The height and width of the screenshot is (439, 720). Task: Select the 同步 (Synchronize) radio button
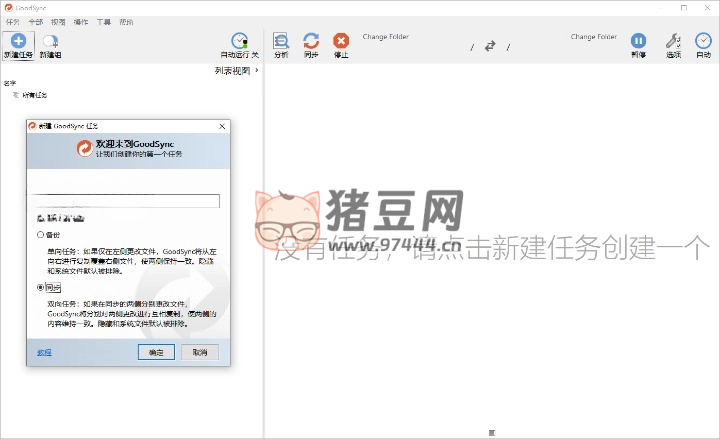[41, 287]
